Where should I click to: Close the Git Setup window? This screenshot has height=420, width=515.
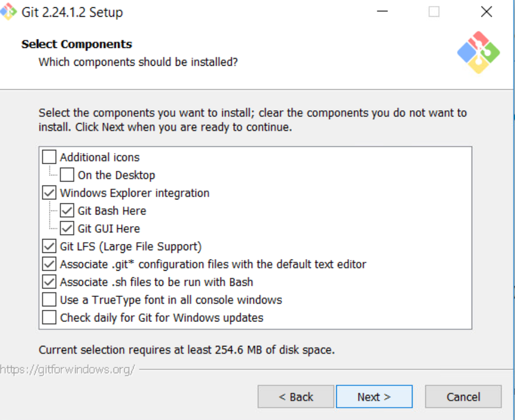(x=486, y=12)
